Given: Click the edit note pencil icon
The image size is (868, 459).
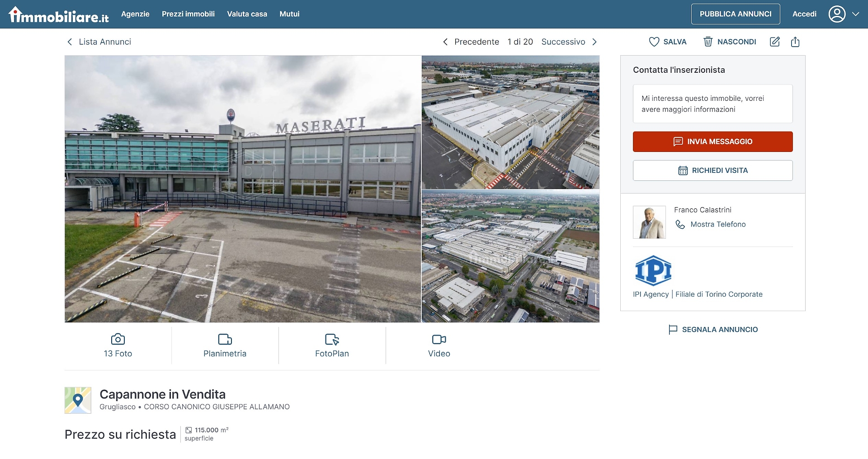Looking at the screenshot, I should pos(775,42).
